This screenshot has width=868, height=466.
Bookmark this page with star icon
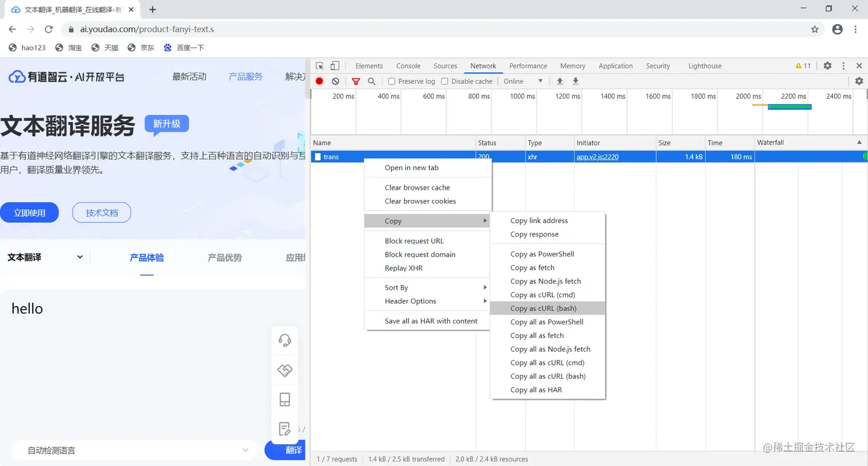815,29
